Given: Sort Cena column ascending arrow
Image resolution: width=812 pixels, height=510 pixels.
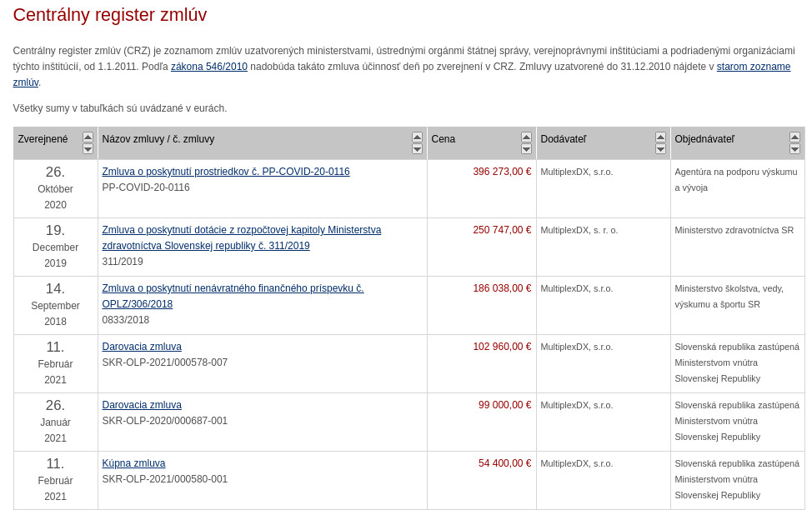Looking at the screenshot, I should (526, 137).
